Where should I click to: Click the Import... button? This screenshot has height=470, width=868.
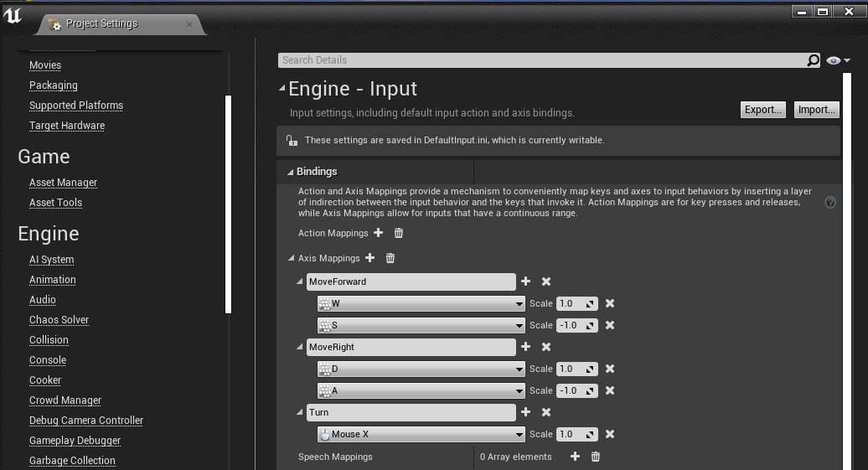pyautogui.click(x=817, y=110)
